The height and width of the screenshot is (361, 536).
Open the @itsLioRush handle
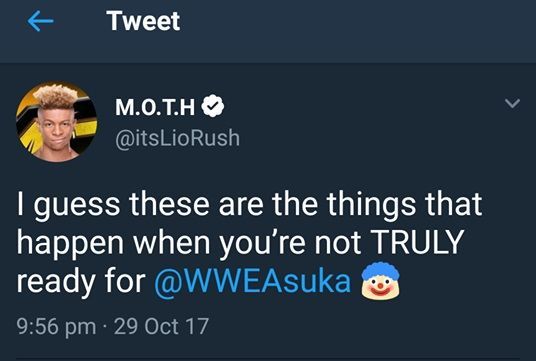(177, 138)
